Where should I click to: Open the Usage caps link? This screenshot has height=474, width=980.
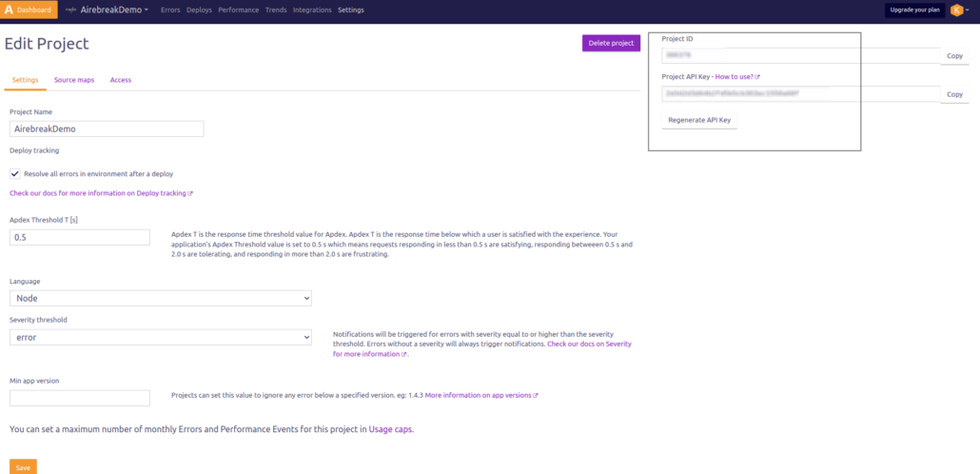click(391, 429)
